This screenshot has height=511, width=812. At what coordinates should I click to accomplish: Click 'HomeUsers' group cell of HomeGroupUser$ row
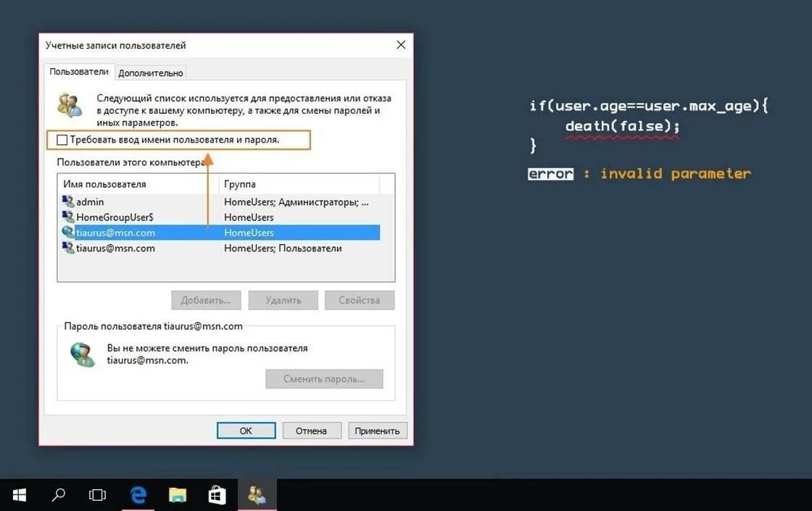[x=249, y=217]
